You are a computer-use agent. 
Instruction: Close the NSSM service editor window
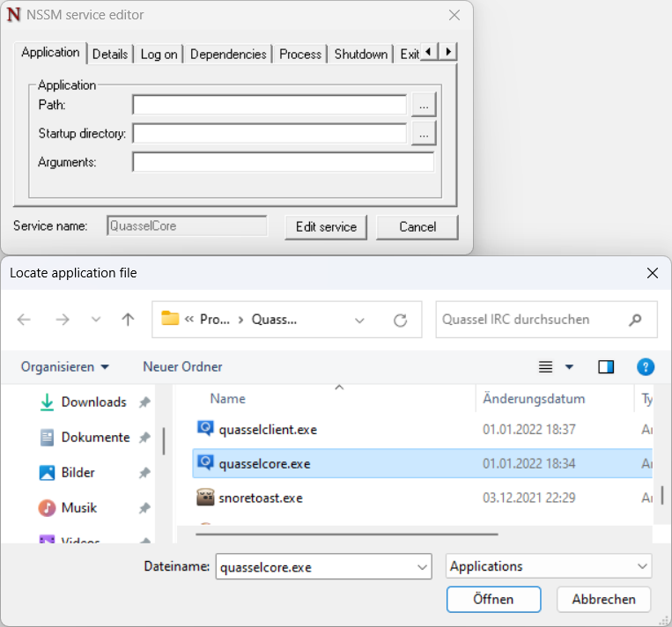pos(454,15)
